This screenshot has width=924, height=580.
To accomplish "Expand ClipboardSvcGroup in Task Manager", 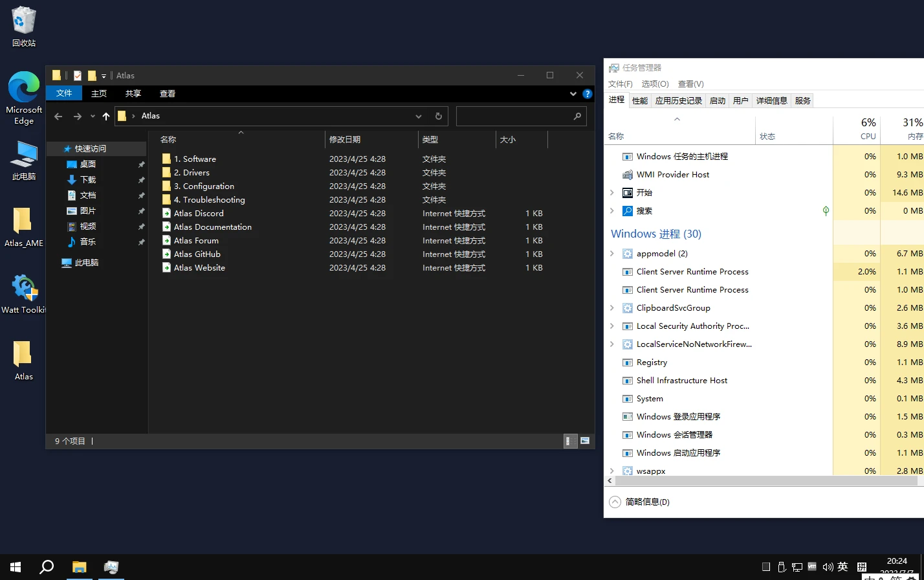I will (612, 307).
